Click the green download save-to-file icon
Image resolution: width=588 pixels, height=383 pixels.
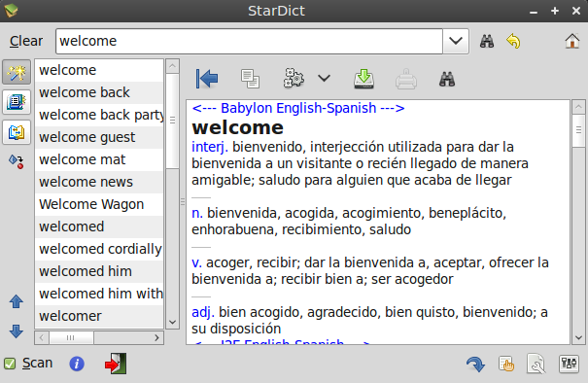coord(363,79)
